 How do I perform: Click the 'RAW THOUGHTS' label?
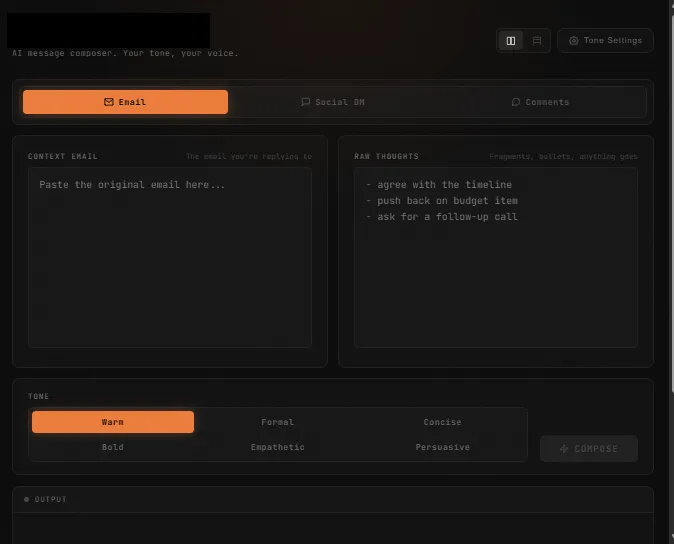click(386, 156)
